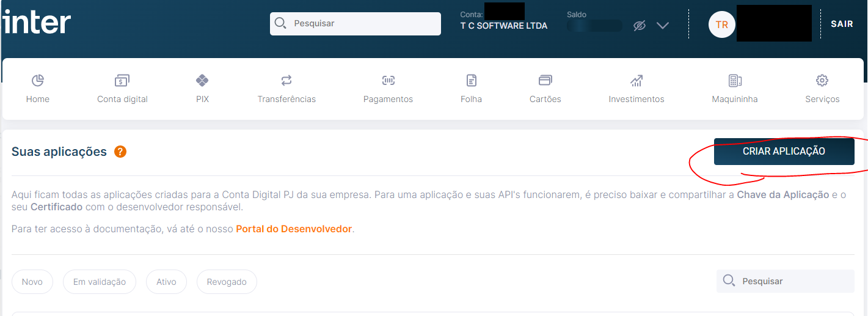Open the Conta digital menu label

tap(122, 99)
